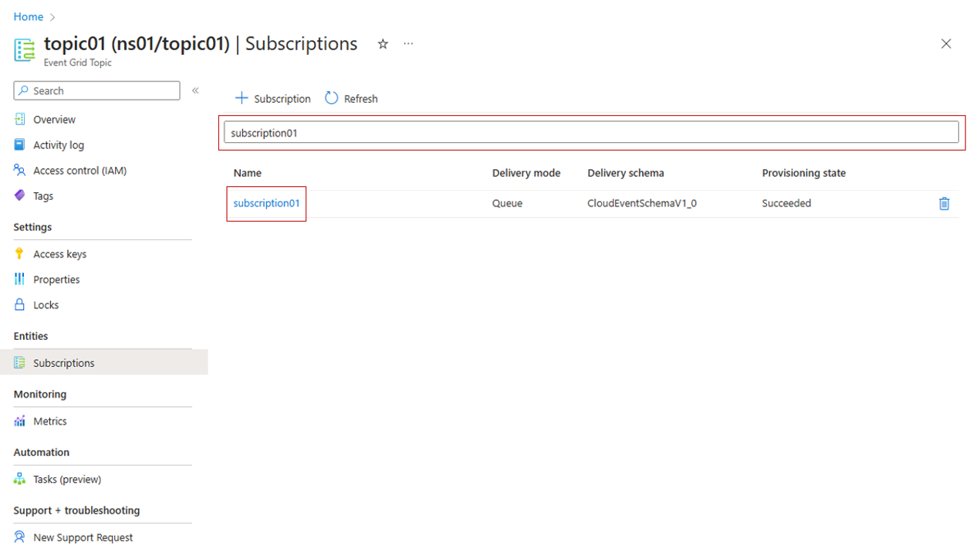
Task: Click the subscription01 link in the table
Action: point(266,204)
